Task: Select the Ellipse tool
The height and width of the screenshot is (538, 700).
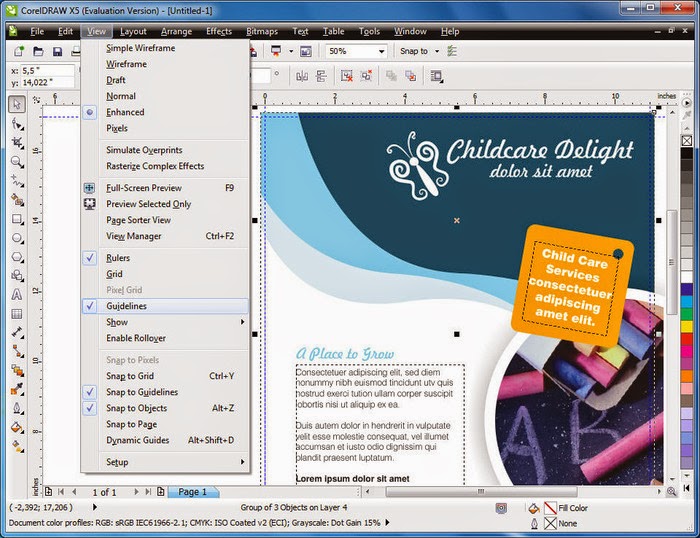Action: click(17, 238)
